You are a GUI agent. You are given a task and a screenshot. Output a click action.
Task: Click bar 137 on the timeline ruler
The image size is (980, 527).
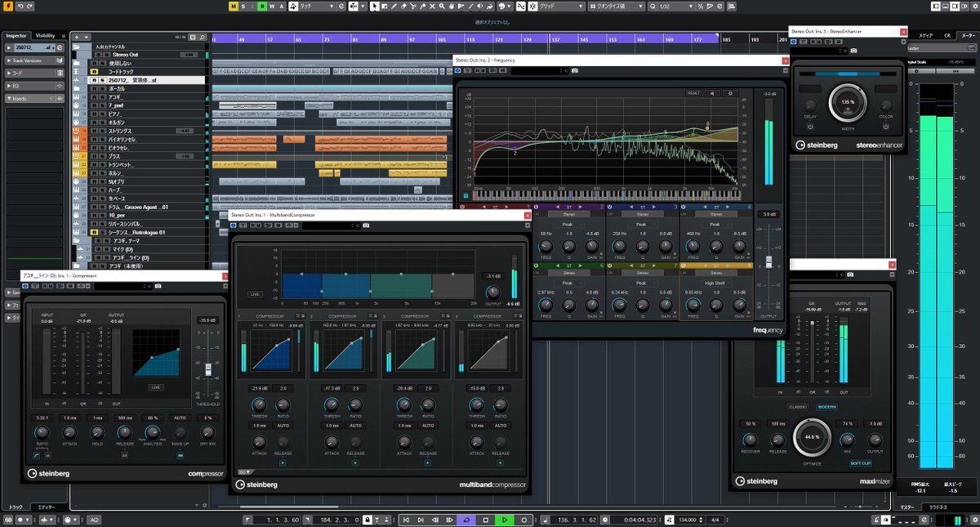557,38
